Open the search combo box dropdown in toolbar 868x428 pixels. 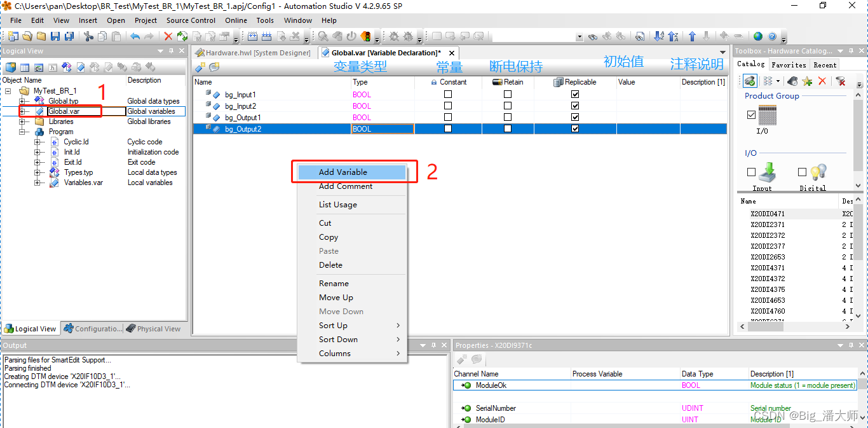point(580,37)
